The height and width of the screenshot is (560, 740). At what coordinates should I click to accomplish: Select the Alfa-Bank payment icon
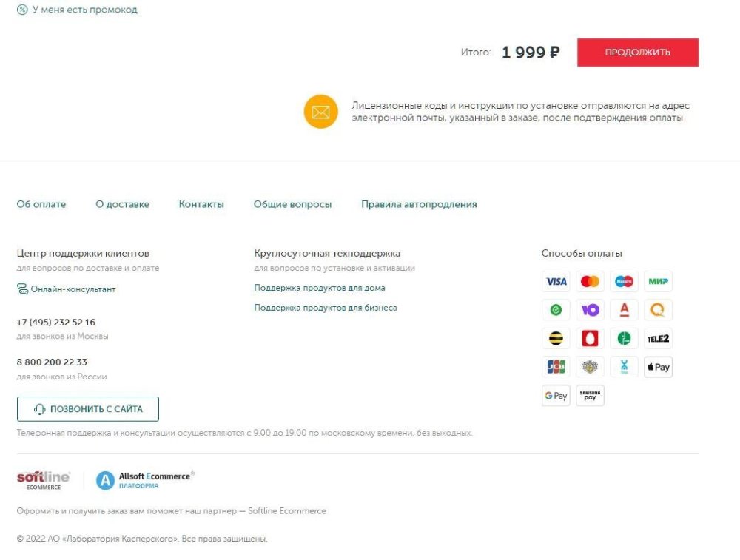click(624, 310)
